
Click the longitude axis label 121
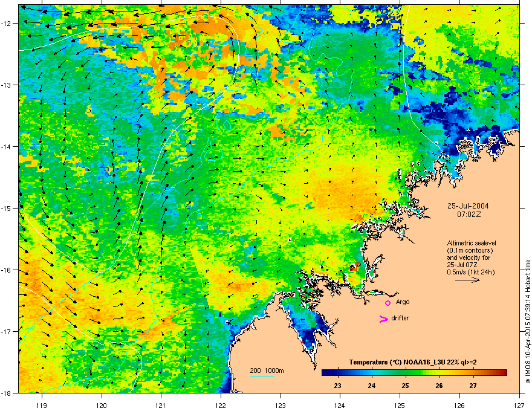click(x=161, y=405)
